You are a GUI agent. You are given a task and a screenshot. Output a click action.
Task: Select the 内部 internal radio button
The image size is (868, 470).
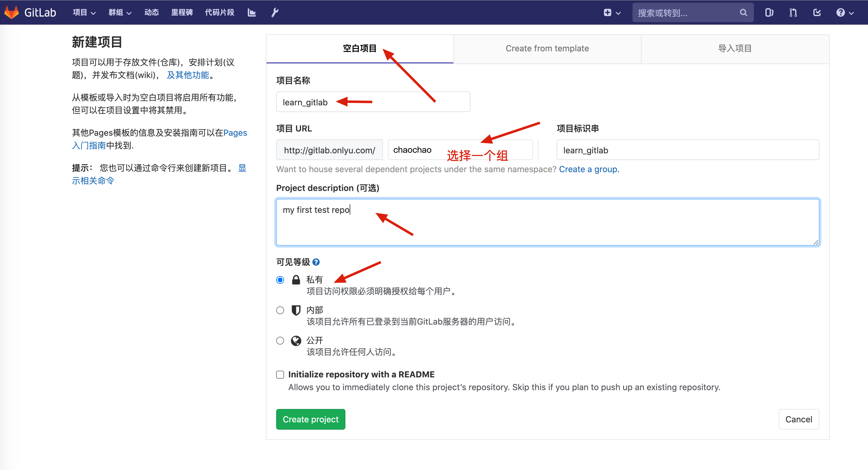click(280, 310)
